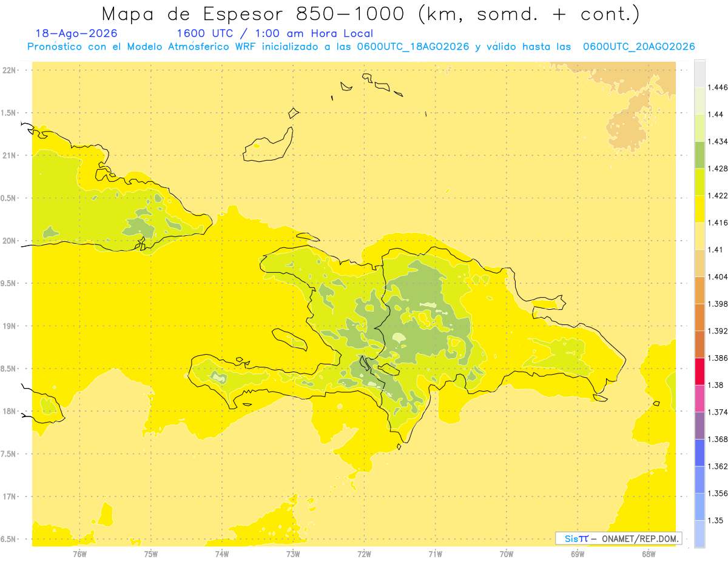Click the longitude label "74W"
Viewport: 728px width, 562px height.
222,554
